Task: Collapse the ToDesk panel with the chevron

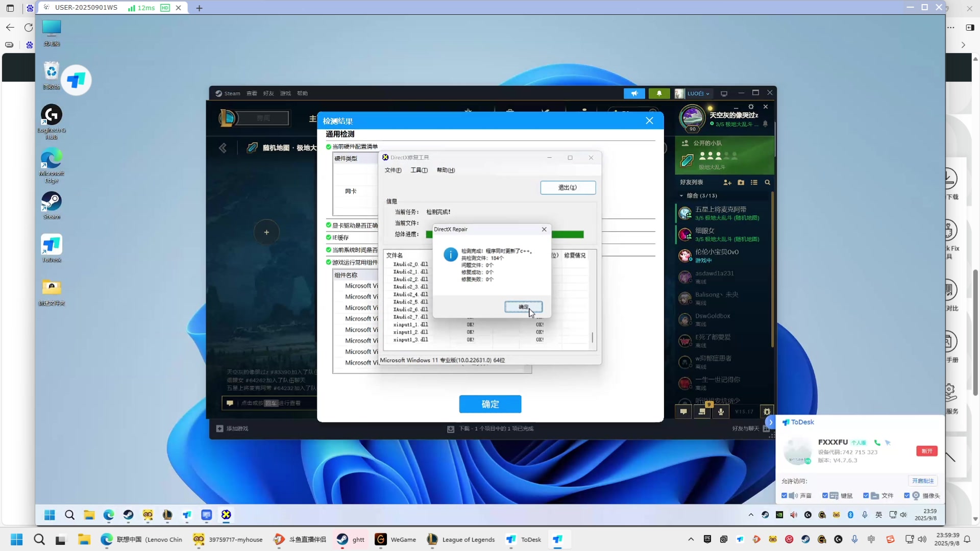Action: point(771,422)
